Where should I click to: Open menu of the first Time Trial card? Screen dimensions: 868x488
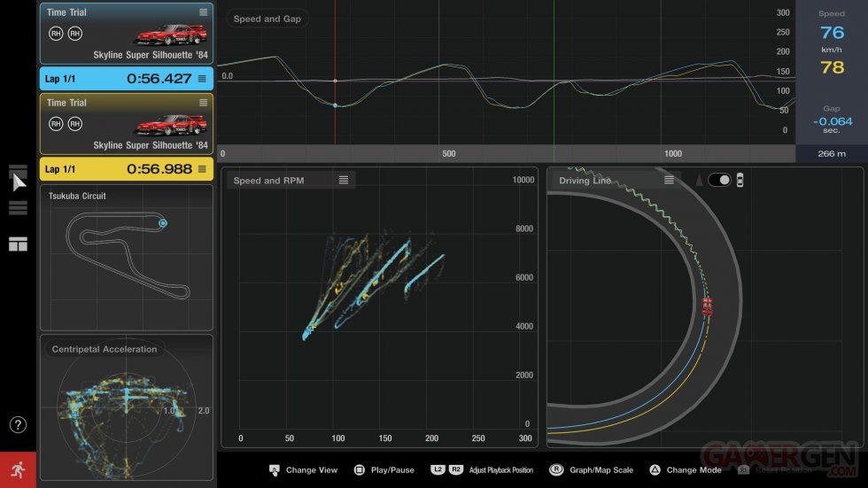pos(204,12)
